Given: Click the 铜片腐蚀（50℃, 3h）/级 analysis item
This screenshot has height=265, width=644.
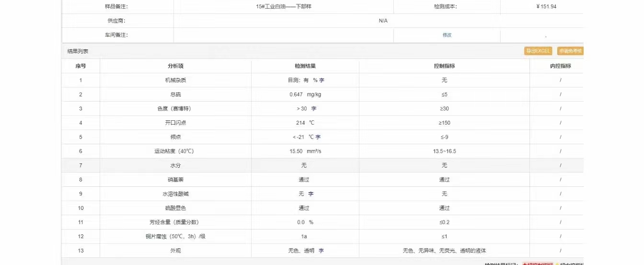Looking at the screenshot, I should coord(175,236).
